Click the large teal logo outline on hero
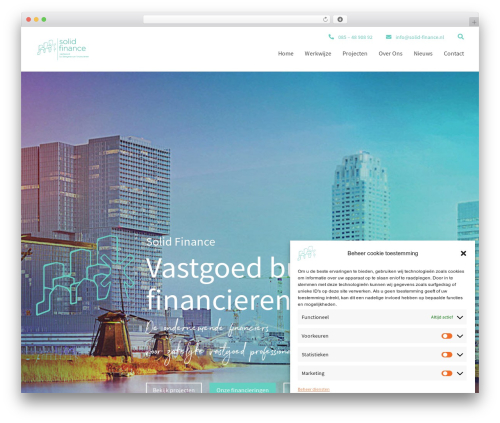 (x=85, y=275)
